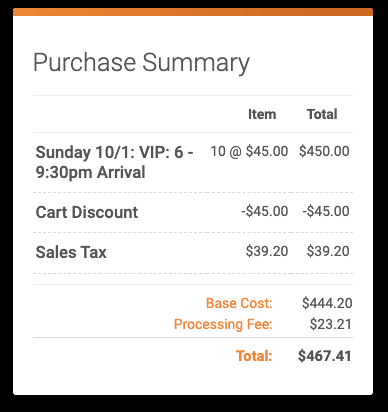Click the Cart Discount total amount -$45.00

[x=326, y=211]
